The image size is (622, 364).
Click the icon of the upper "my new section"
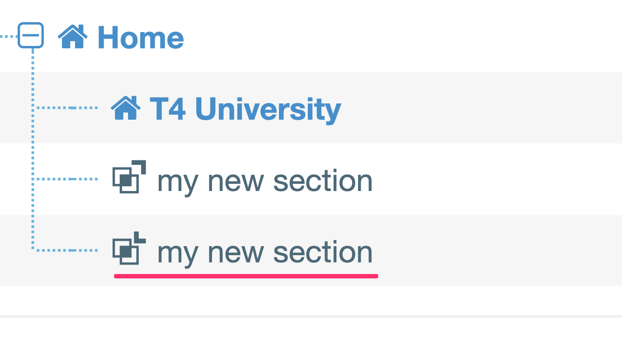click(x=129, y=177)
